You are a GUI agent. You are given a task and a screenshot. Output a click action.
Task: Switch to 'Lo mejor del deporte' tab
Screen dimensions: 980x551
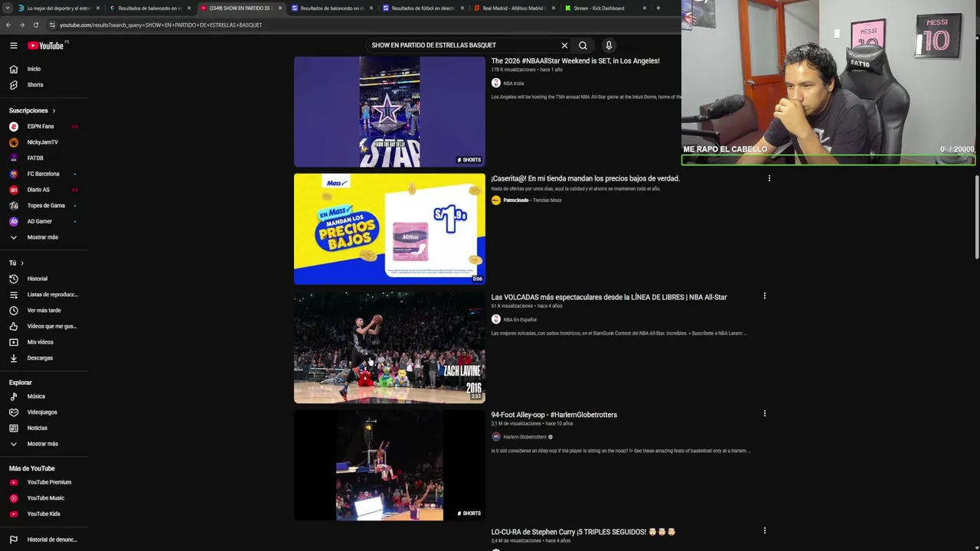click(x=60, y=8)
